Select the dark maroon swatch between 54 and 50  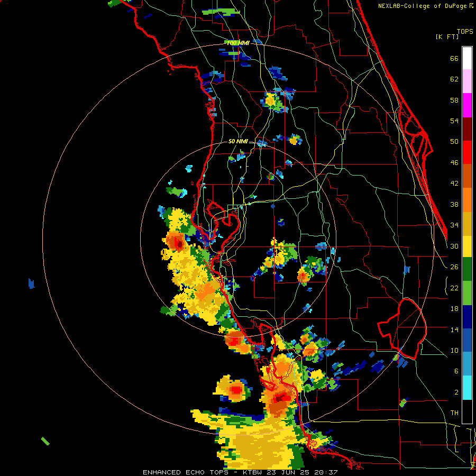click(x=467, y=129)
